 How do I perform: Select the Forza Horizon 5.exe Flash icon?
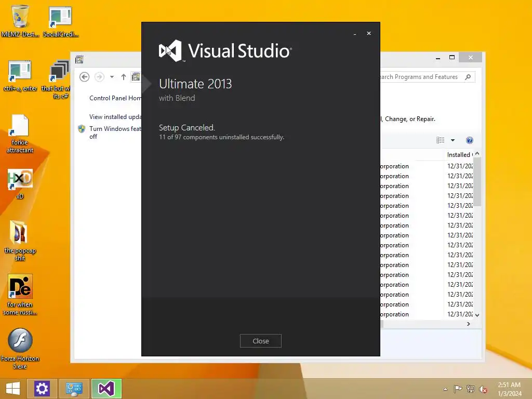(x=20, y=349)
